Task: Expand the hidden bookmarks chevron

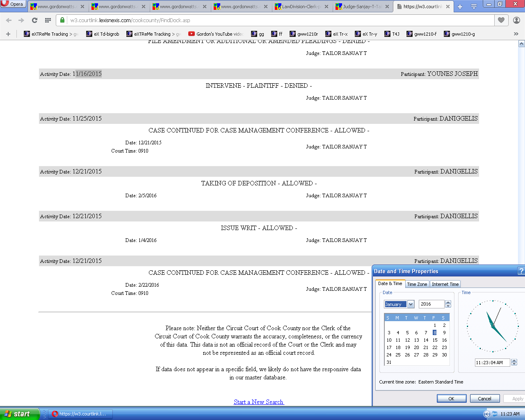Action: point(516,34)
